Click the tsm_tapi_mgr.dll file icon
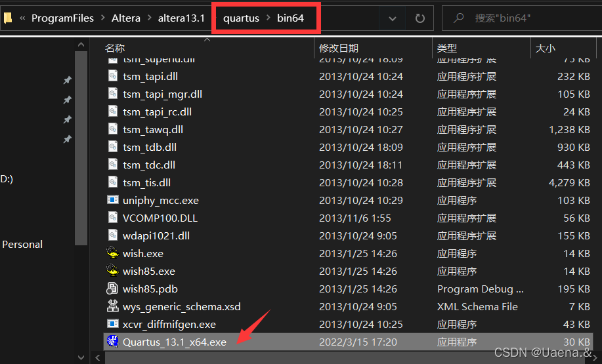Screen dimensions: 602x364 coord(112,94)
